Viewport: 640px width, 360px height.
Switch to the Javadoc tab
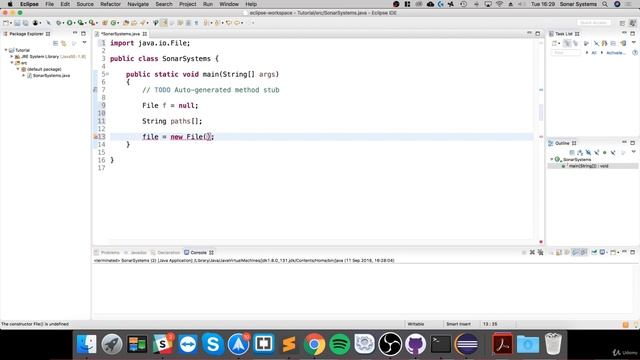[136, 253]
